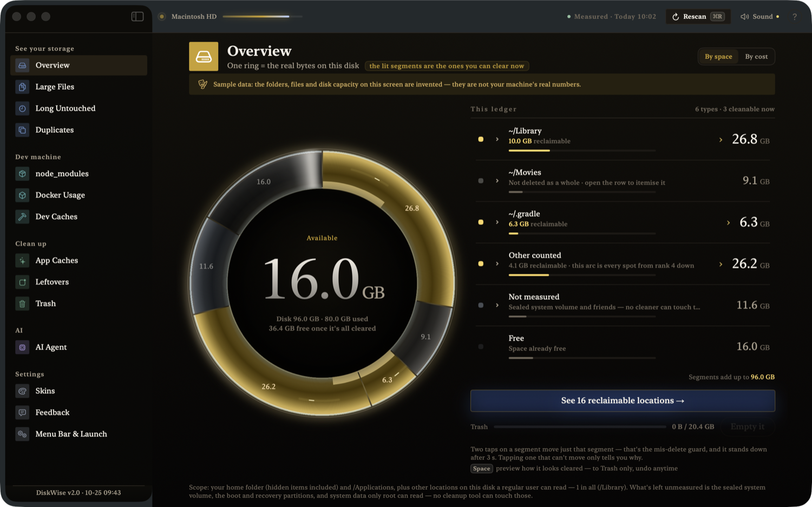Open the Docker Usage icon
The height and width of the screenshot is (507, 812).
pos(22,195)
